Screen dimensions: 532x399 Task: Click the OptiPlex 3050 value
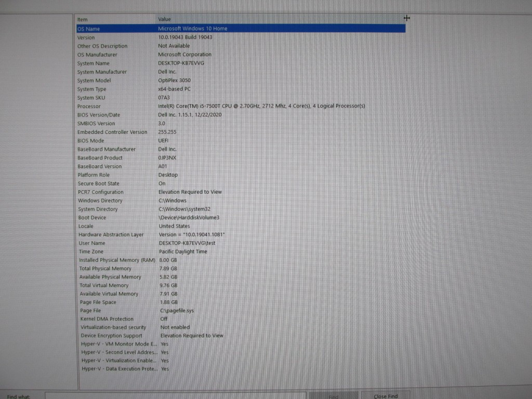coord(174,80)
